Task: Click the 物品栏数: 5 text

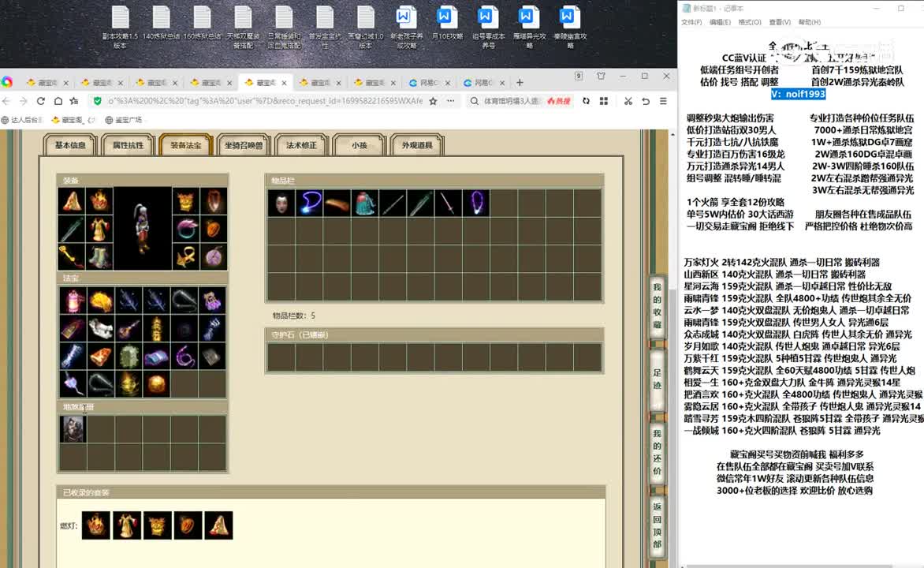Action: coord(293,316)
